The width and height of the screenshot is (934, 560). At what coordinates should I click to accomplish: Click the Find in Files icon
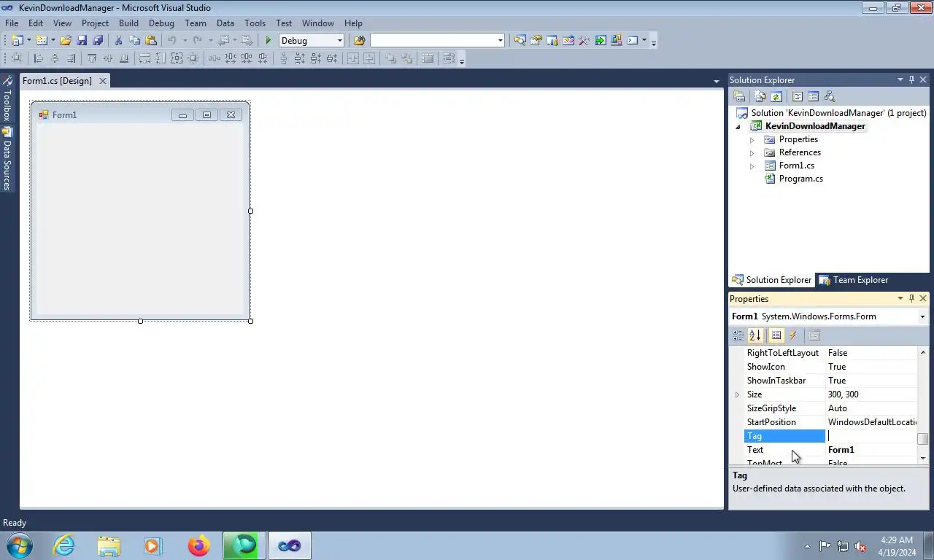(x=359, y=40)
